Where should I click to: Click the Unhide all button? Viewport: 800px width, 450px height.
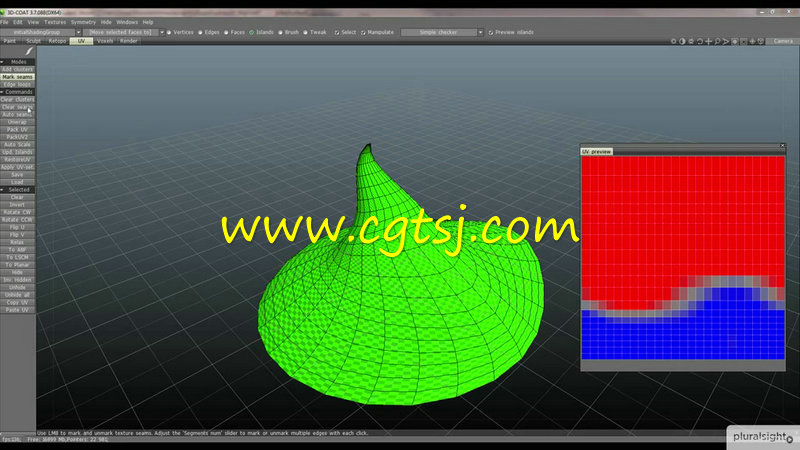[x=17, y=295]
